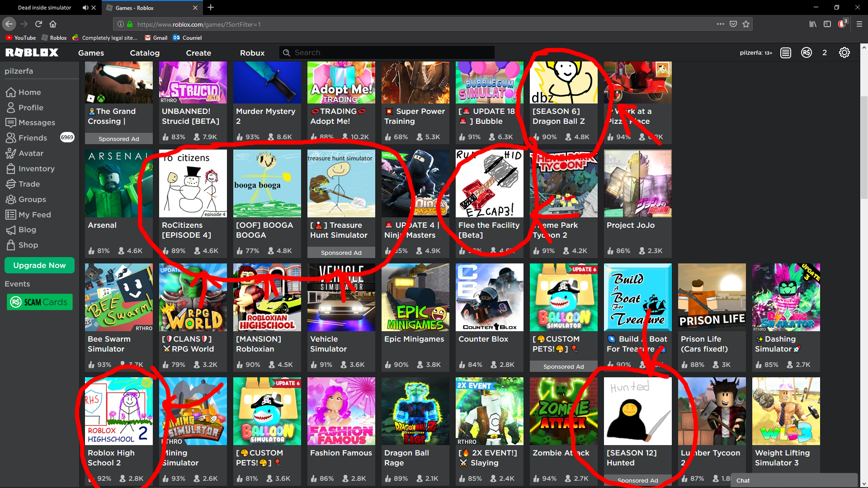Open page actions three-dot menu
868x488 pixels.
coord(721,24)
